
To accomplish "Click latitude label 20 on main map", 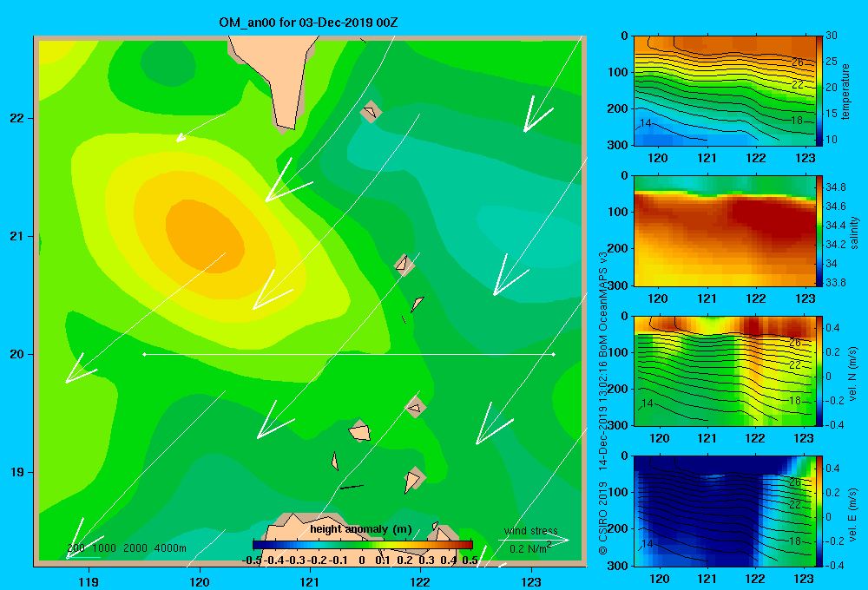I will tap(17, 354).
